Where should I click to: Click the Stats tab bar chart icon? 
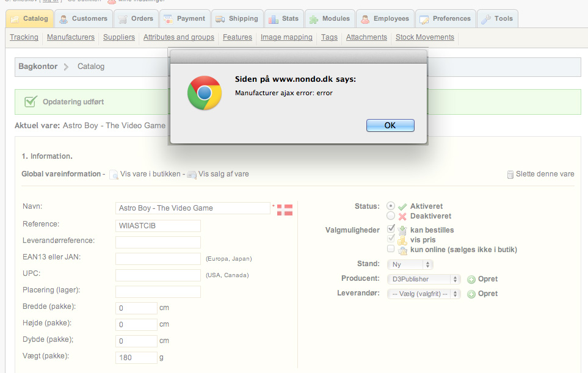pos(274,20)
